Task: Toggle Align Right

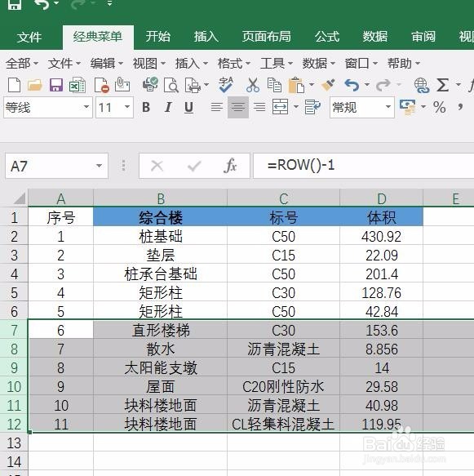Action: click(x=259, y=107)
